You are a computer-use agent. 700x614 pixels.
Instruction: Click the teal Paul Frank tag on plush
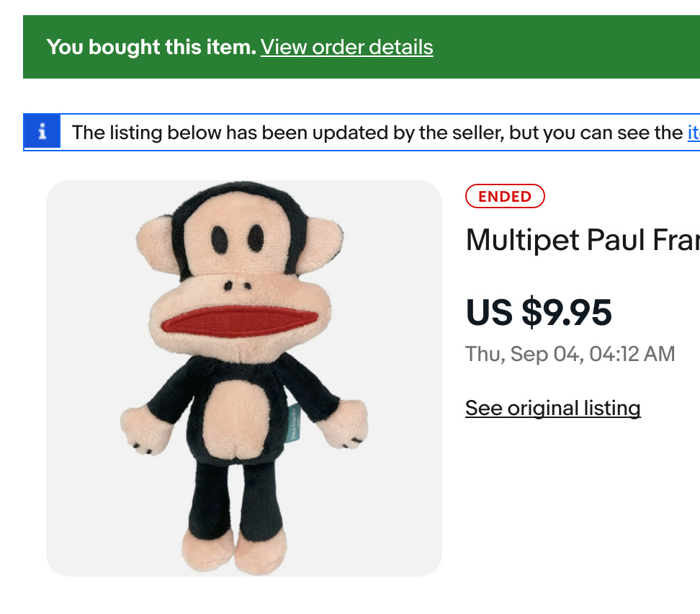(x=295, y=422)
